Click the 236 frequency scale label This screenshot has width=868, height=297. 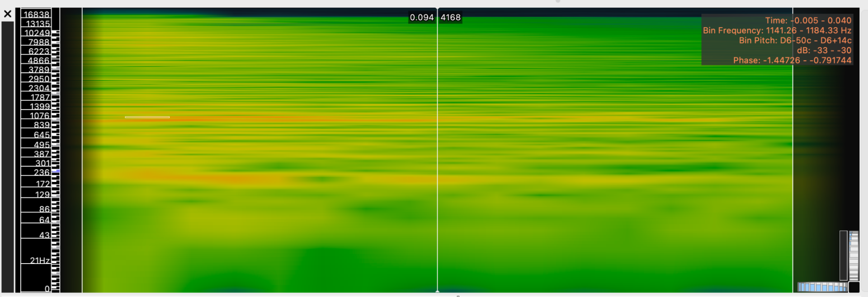[x=42, y=172]
